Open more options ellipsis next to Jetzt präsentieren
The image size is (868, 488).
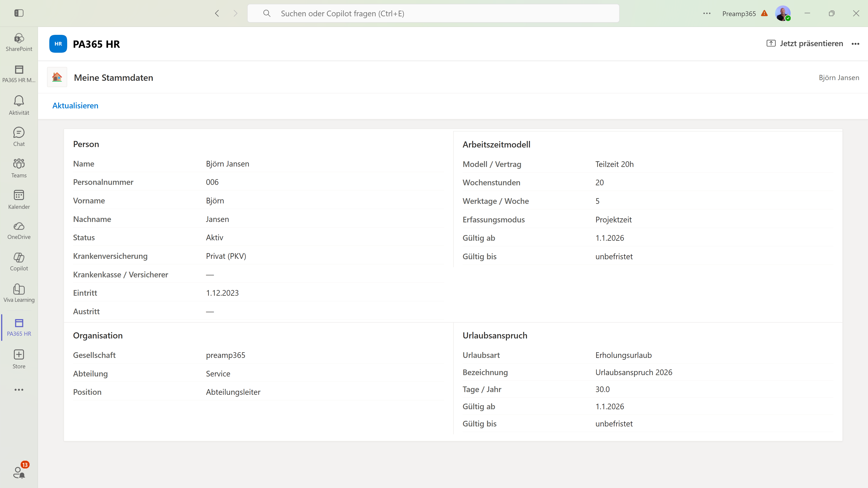coord(855,44)
